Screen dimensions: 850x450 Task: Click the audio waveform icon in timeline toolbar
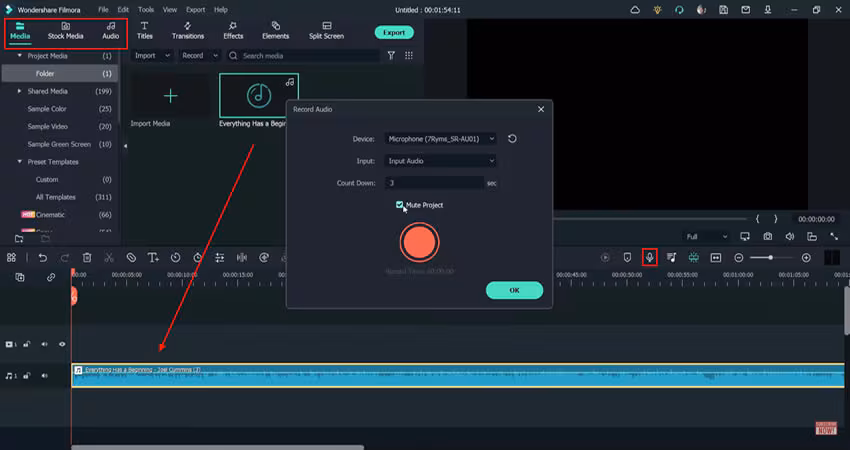242,258
